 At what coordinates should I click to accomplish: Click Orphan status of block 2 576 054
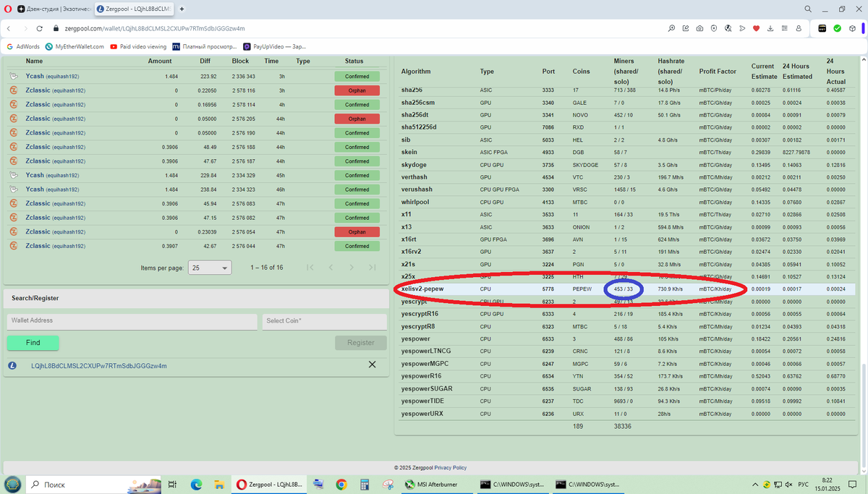click(357, 232)
